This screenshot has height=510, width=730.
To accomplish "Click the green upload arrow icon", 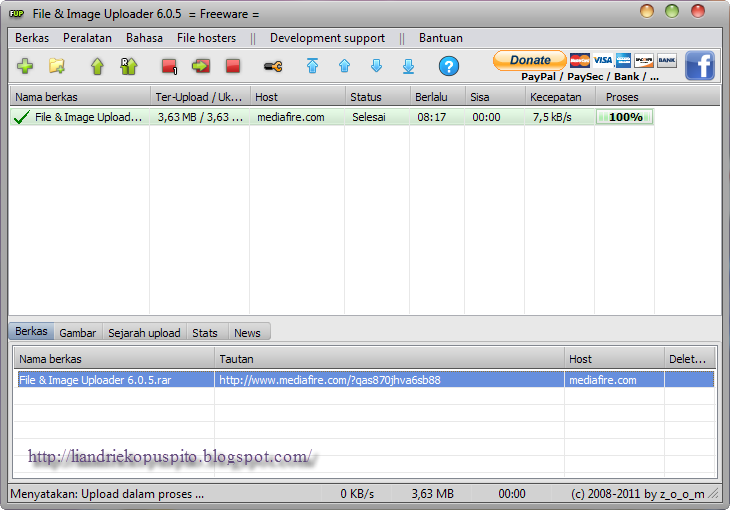I will point(97,66).
